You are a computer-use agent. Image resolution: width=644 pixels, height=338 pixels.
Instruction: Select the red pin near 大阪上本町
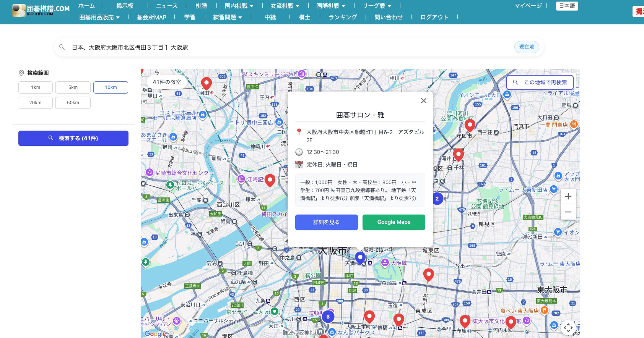tap(369, 317)
